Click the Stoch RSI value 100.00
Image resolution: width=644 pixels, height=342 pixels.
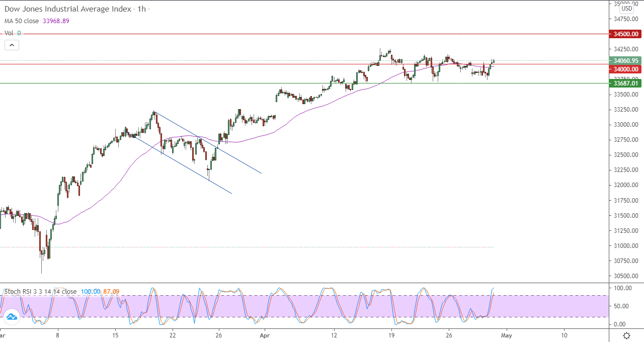[90, 292]
